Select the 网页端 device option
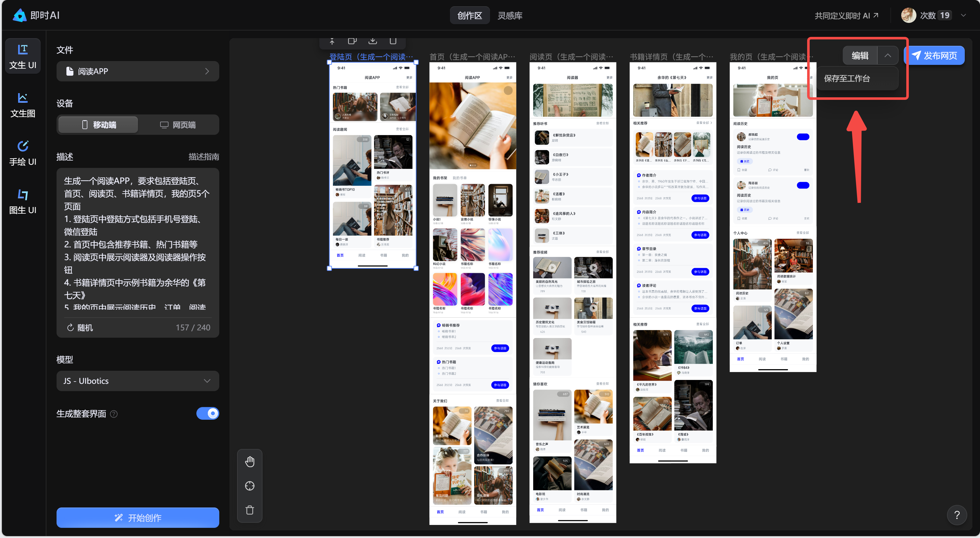 point(178,125)
